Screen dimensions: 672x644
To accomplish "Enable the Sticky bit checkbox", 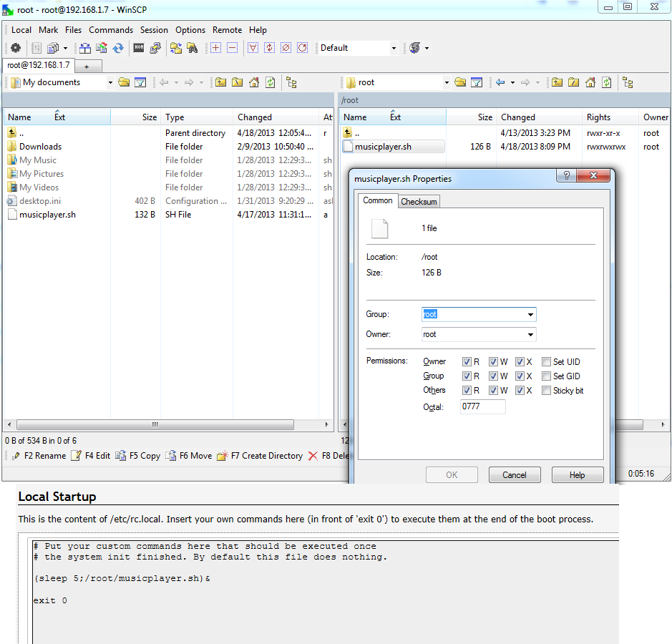I will [x=547, y=391].
